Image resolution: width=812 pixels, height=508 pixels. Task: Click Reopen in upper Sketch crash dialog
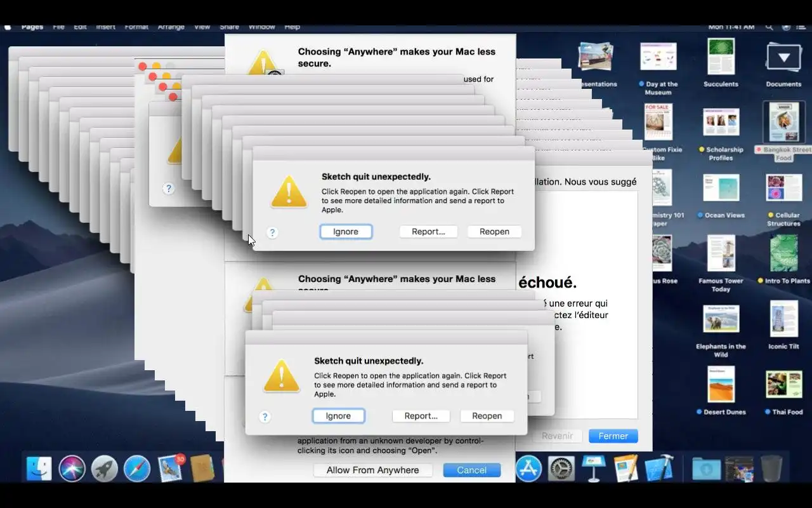pyautogui.click(x=494, y=232)
